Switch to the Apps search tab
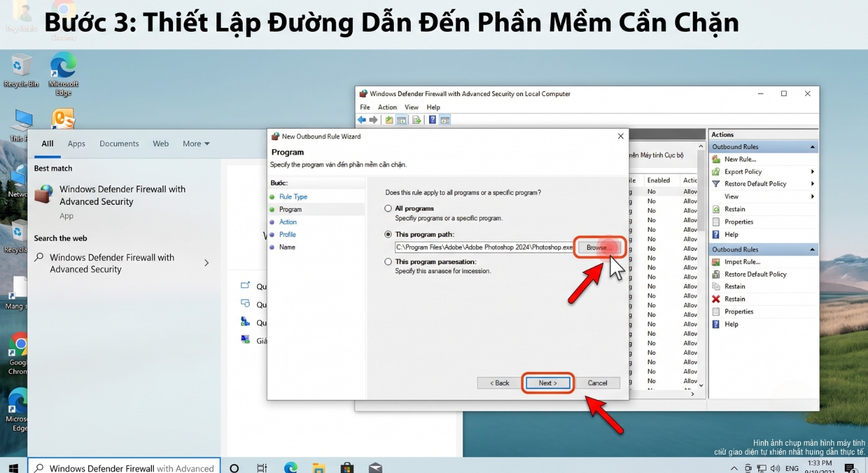 77,144
